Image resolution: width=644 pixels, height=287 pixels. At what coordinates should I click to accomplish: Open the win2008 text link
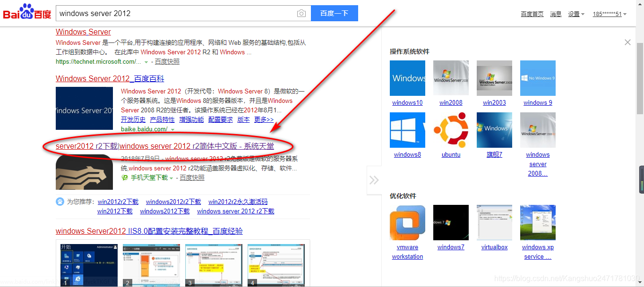(x=451, y=103)
